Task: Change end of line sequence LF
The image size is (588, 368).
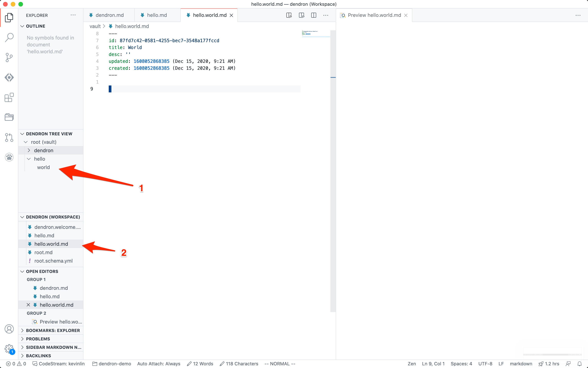Action: point(501,364)
